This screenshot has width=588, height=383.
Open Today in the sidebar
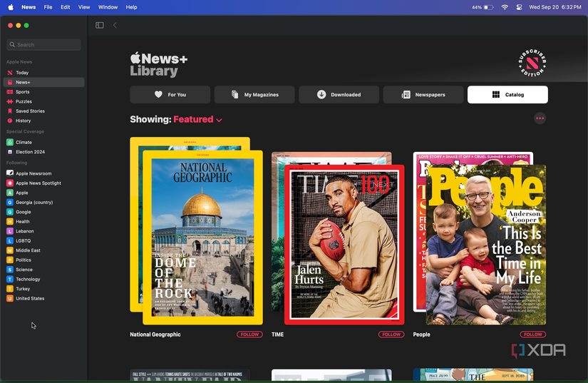44,73
